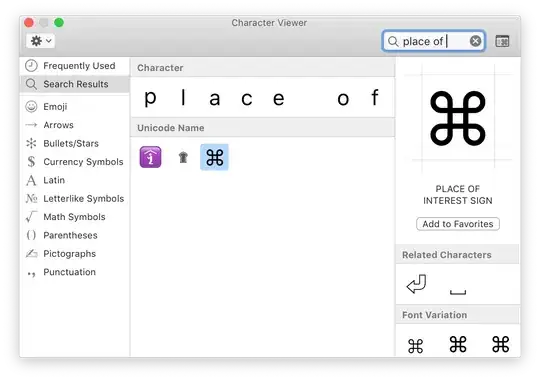Open the Emoji category in sidebar

[x=75, y=107]
